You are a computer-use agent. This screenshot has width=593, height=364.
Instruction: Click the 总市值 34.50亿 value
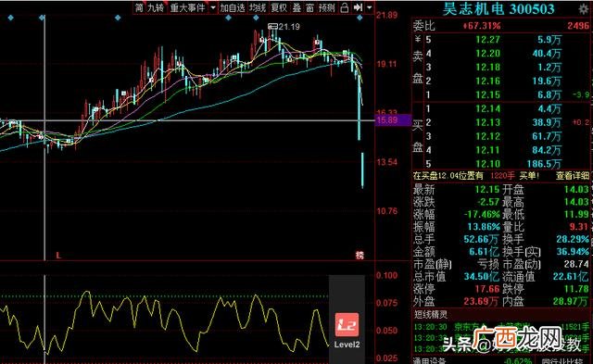point(482,276)
